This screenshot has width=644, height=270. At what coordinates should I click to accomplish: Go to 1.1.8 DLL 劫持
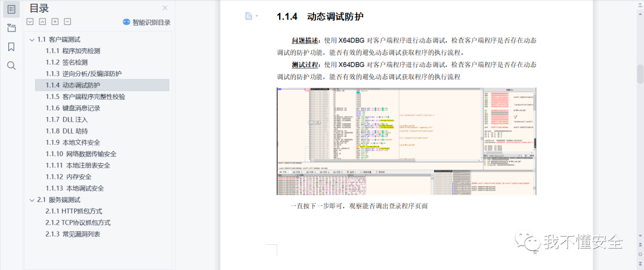point(67,131)
